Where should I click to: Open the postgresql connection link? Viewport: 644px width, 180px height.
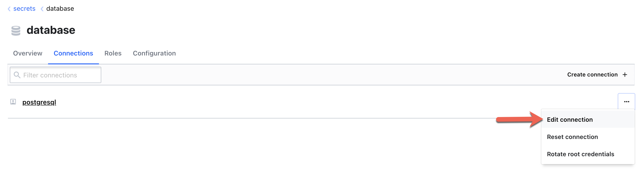point(39,102)
